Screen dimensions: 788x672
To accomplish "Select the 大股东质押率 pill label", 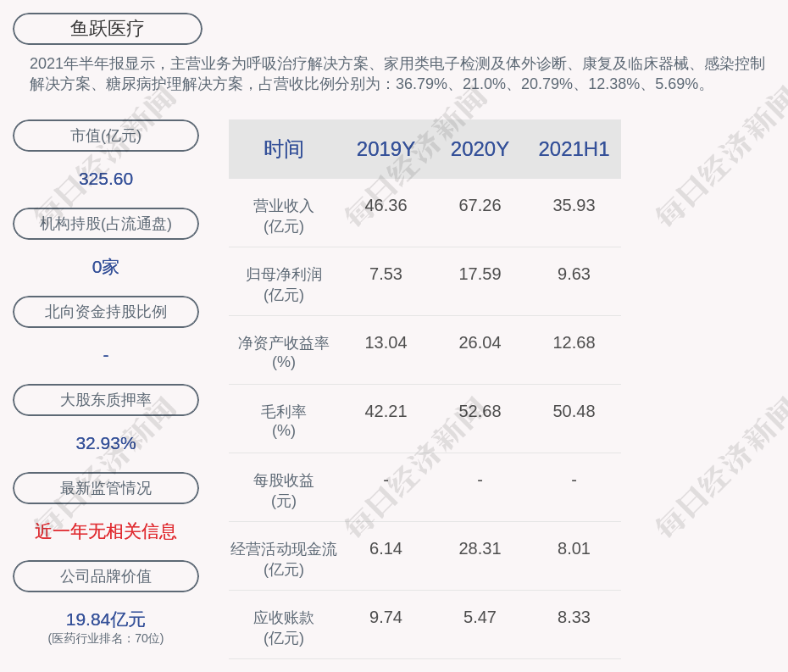I will [x=106, y=400].
